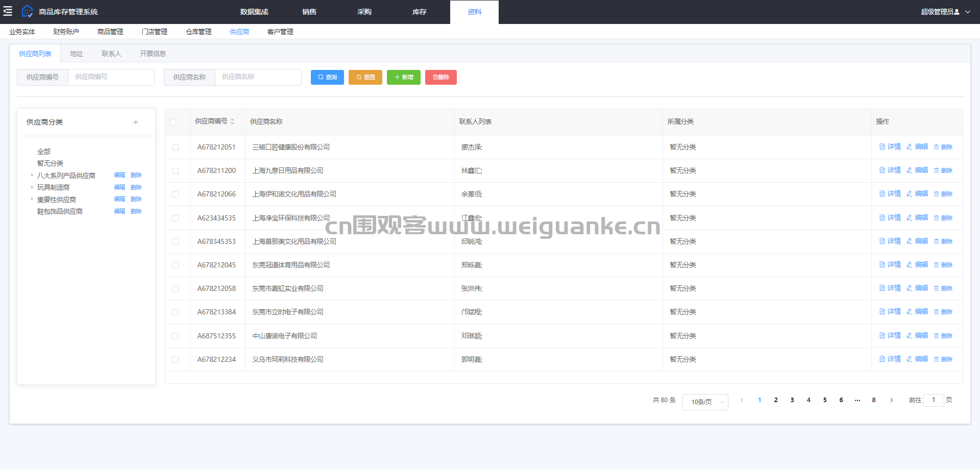Select 全部 in supplier category tree
Image resolution: width=980 pixels, height=469 pixels.
point(44,152)
